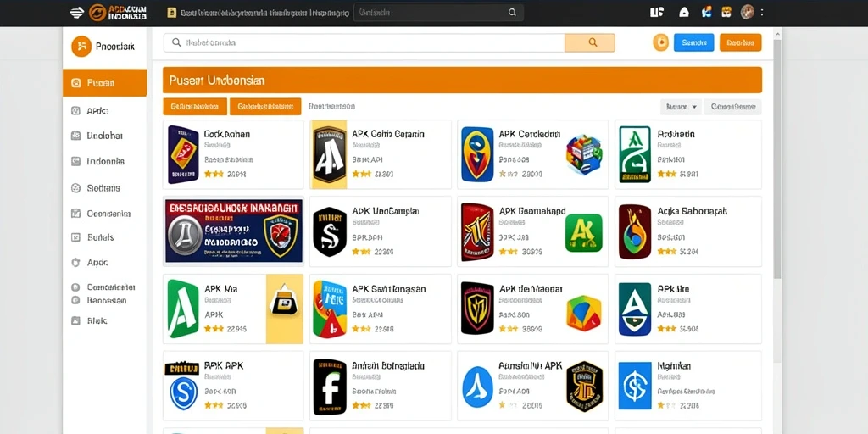
Task: Open the wide dark blue promotional banner
Action: [x=233, y=231]
